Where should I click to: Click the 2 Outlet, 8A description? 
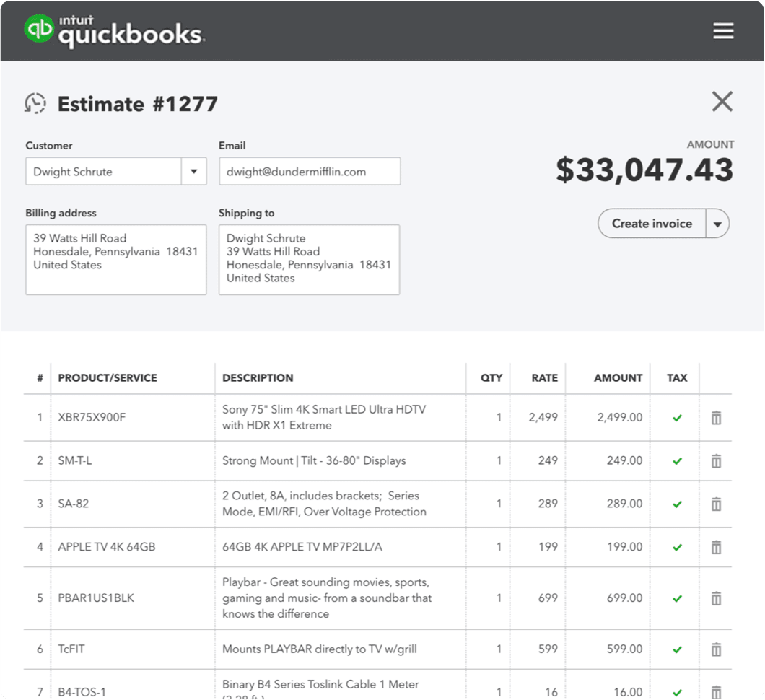324,504
